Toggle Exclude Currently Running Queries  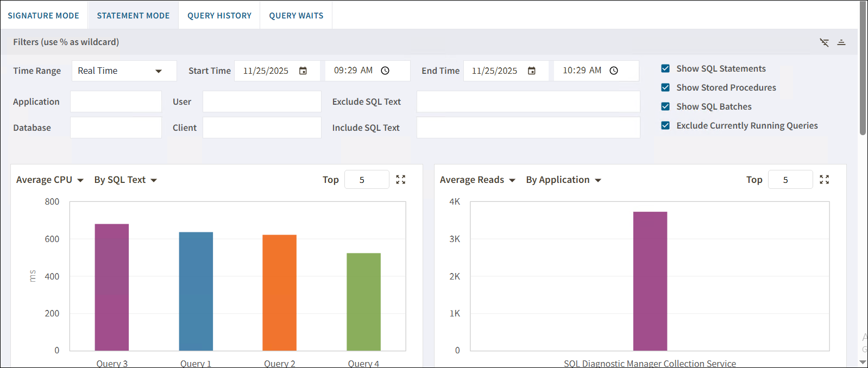pyautogui.click(x=665, y=125)
